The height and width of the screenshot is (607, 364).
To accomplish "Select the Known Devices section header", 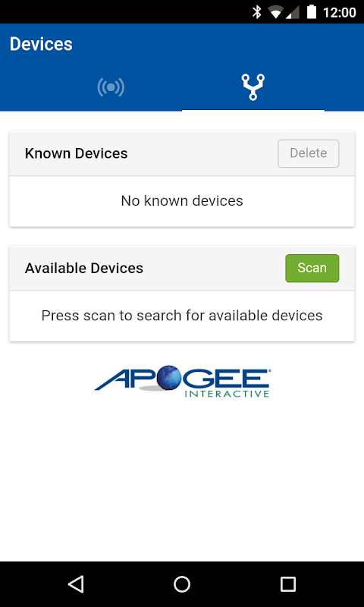I will point(76,153).
